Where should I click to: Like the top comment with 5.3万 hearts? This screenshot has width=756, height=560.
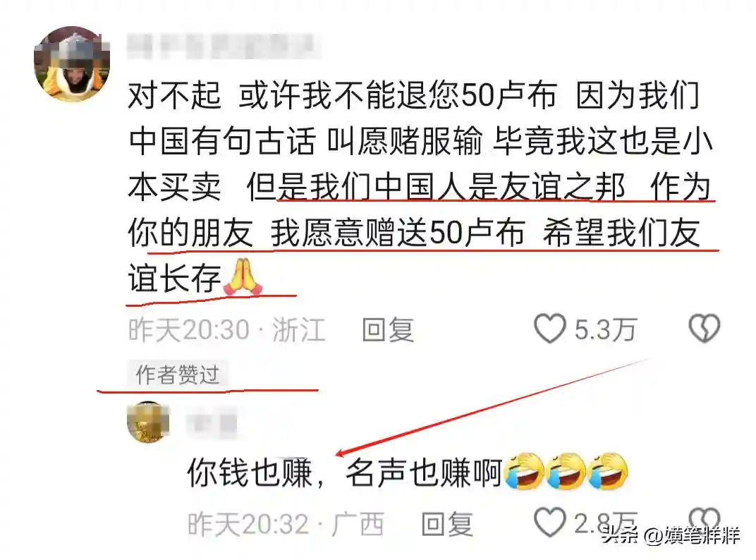click(549, 329)
